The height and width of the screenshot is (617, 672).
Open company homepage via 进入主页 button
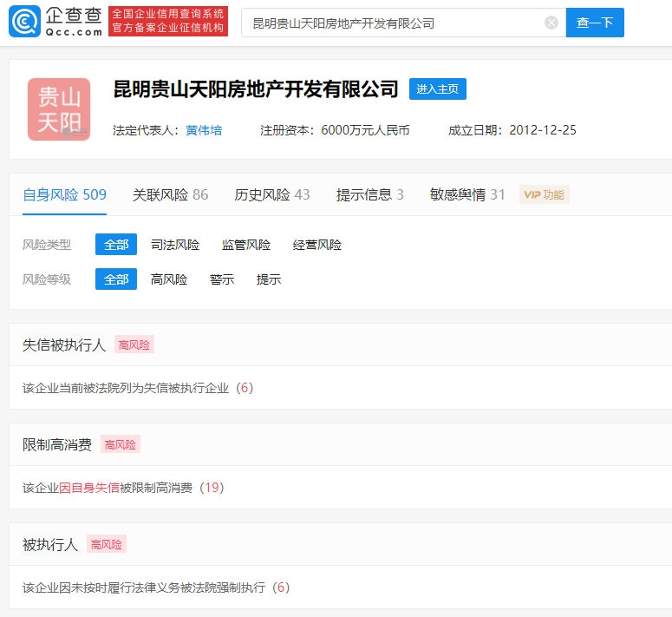tap(438, 89)
